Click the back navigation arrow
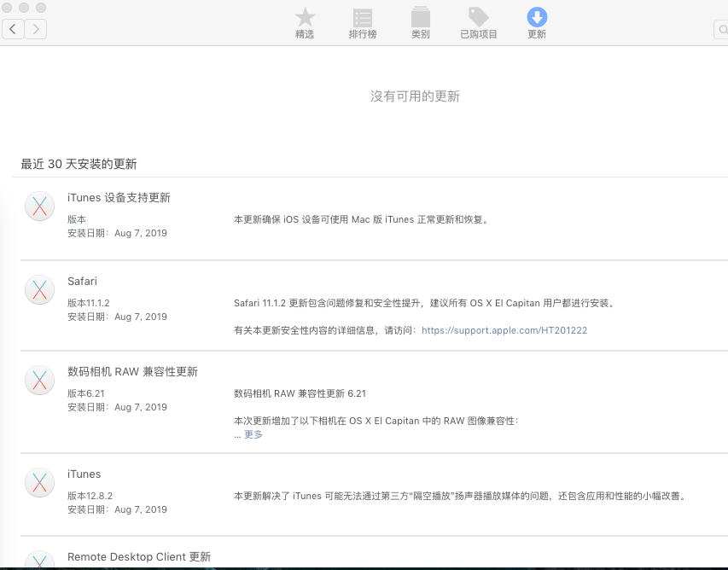The height and width of the screenshot is (570, 728). point(14,29)
